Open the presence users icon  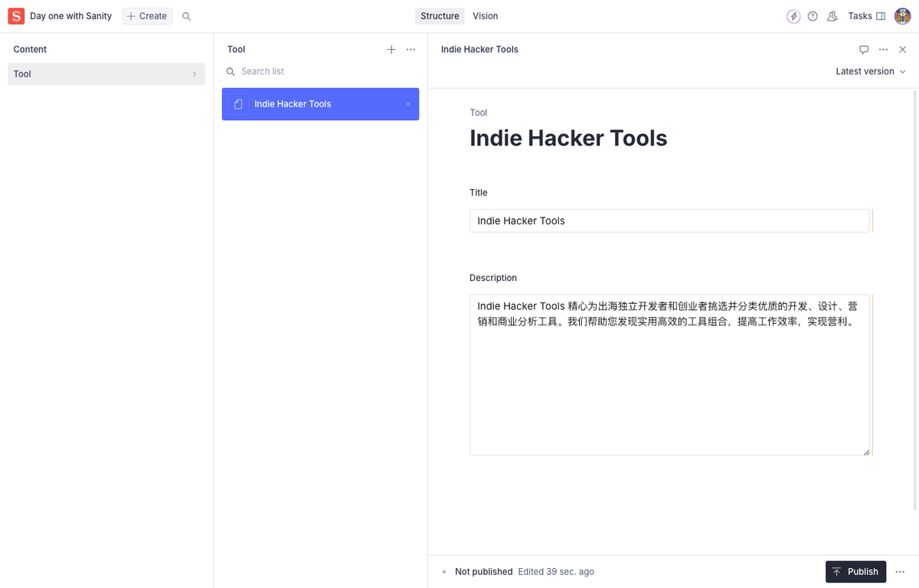point(832,16)
